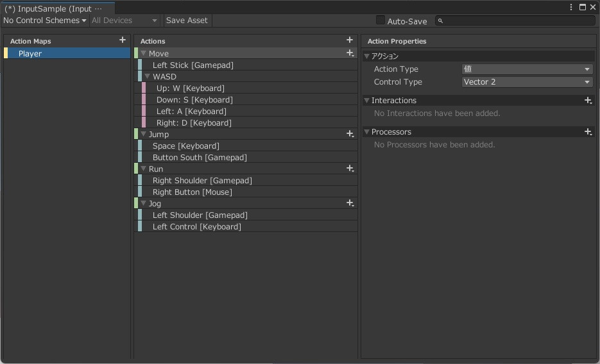Add a new interaction with plus icon
This screenshot has height=364, width=600.
pyautogui.click(x=588, y=100)
